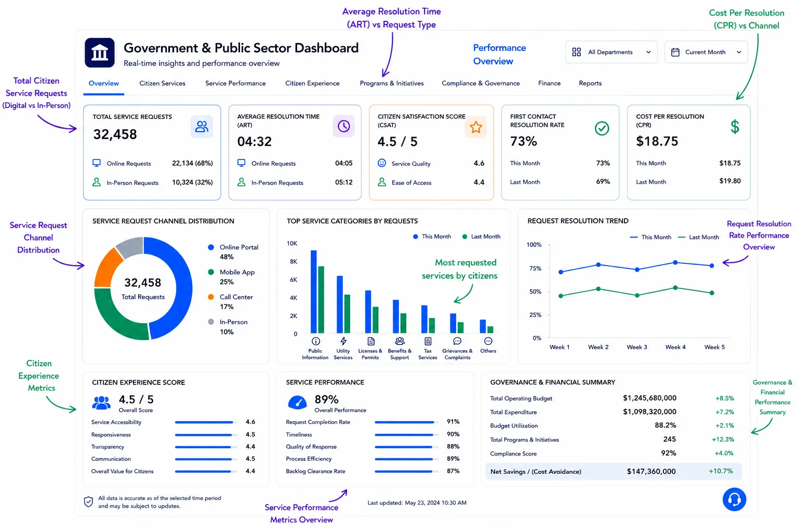Click person icon beside In-Person Requests 05:12
Screen dimensions: 798x532
pyautogui.click(x=242, y=182)
